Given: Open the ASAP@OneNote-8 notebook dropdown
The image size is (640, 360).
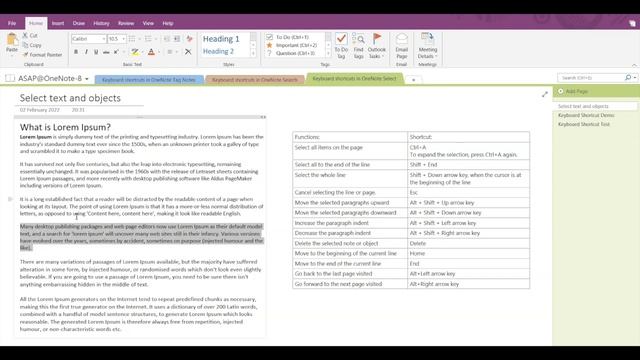Looking at the screenshot, I should click(87, 79).
